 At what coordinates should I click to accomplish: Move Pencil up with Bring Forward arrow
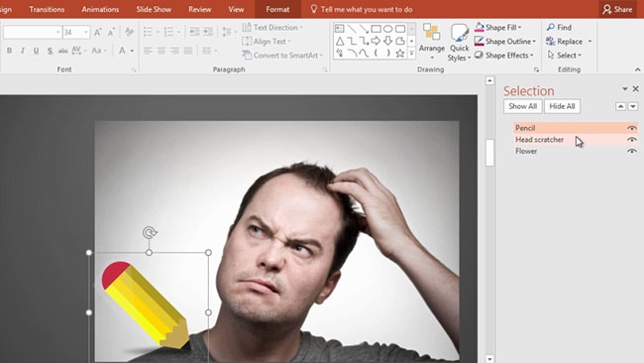620,106
